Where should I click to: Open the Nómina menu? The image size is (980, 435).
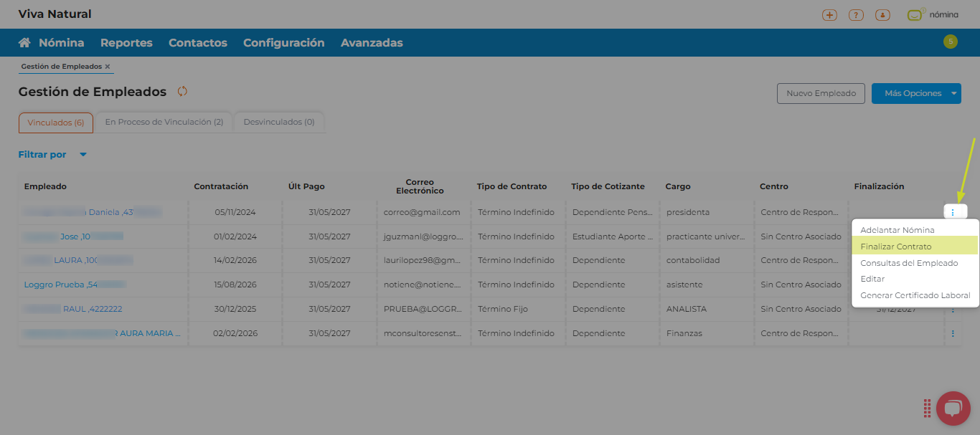coord(61,42)
